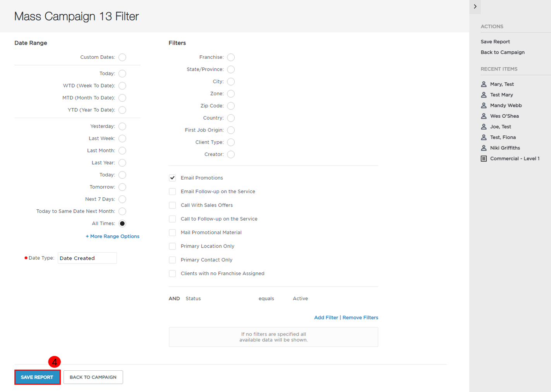Screen dimensions: 551x392
Task: Enable the Client Type filter
Action: click(x=231, y=142)
